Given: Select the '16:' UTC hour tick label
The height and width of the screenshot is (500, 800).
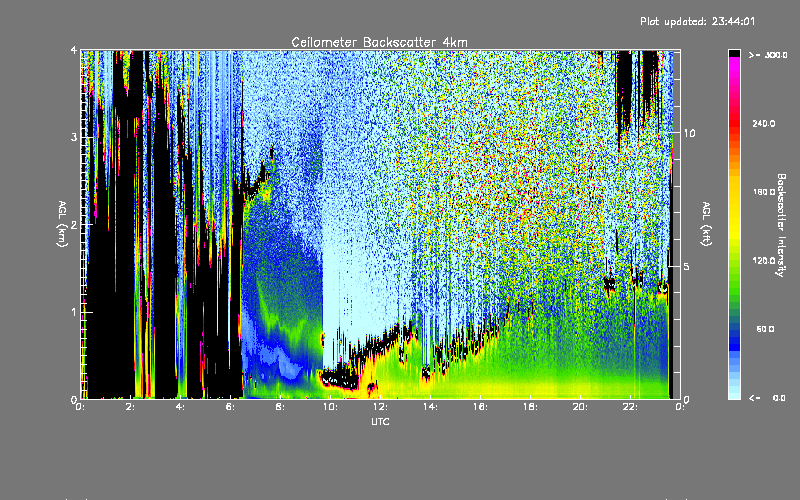Looking at the screenshot, I should click(x=481, y=407).
